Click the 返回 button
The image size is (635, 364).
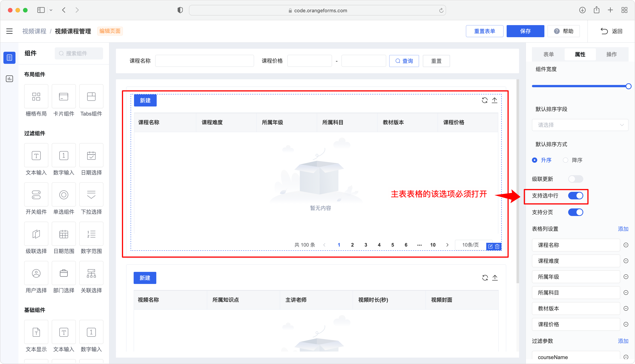(611, 31)
